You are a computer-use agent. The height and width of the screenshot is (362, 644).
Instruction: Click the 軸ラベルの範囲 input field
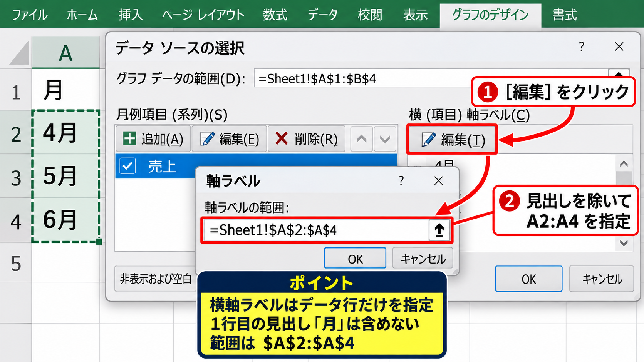tap(316, 230)
